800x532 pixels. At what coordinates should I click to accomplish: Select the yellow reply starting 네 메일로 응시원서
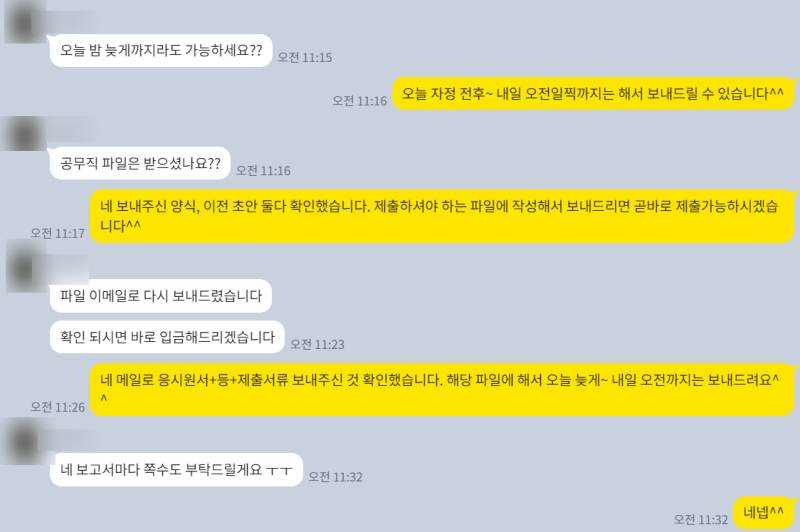(x=442, y=389)
